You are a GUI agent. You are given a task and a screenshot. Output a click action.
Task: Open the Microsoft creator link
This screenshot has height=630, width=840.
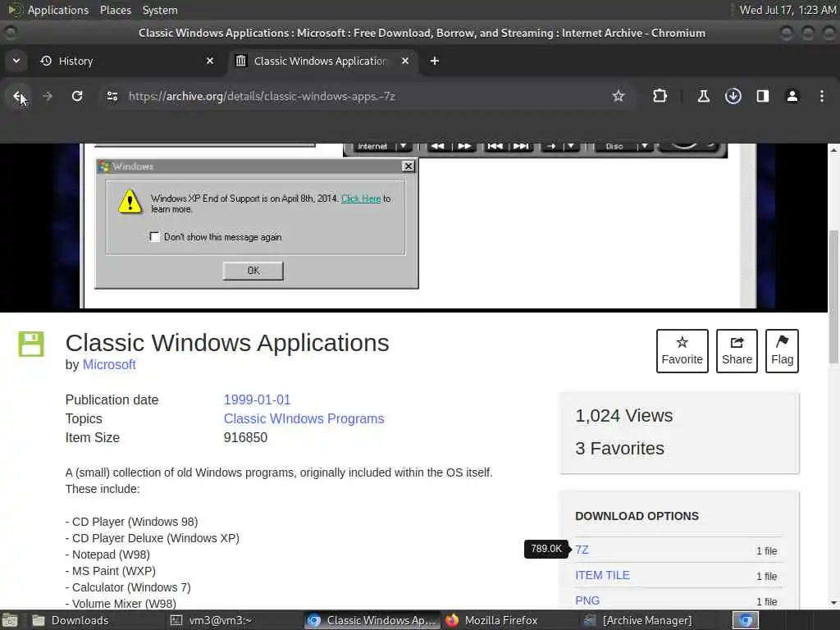tap(109, 365)
